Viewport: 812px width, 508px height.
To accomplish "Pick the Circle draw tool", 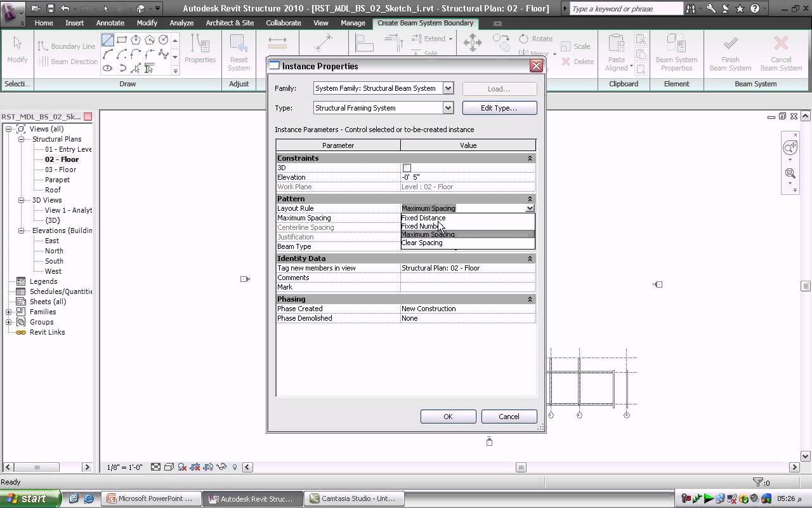I will click(x=164, y=40).
